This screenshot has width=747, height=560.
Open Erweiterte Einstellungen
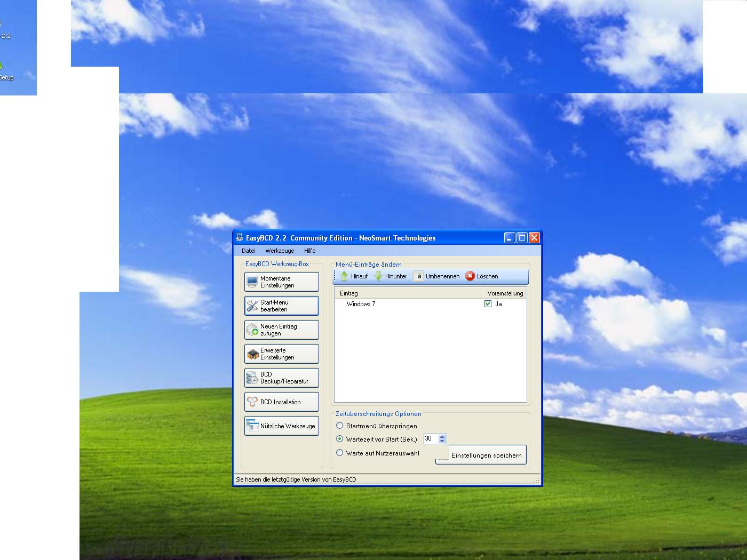282,354
